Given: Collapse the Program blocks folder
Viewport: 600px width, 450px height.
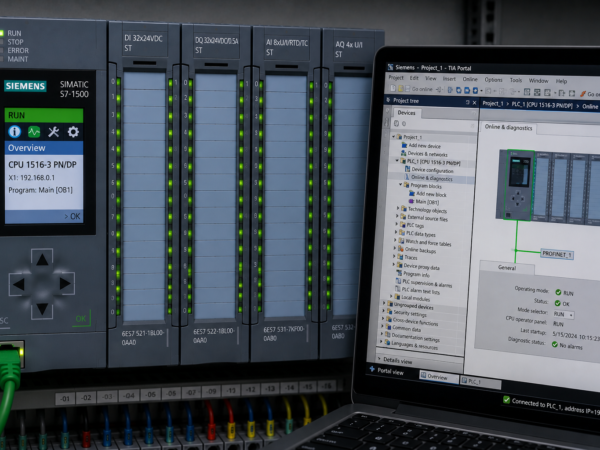Looking at the screenshot, I should tap(401, 184).
